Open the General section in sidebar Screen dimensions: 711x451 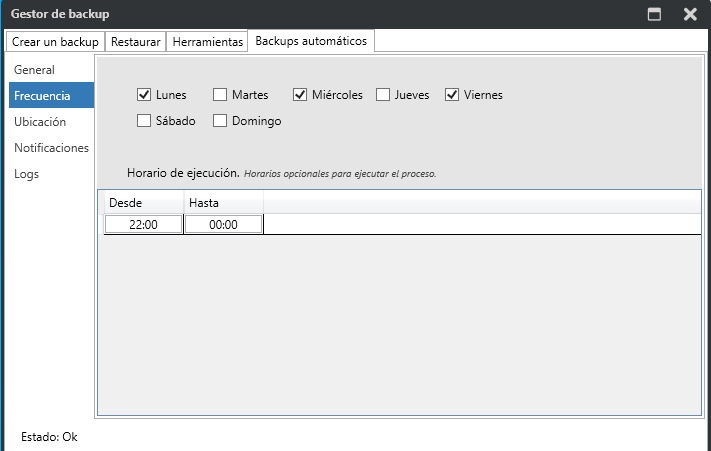(x=34, y=70)
